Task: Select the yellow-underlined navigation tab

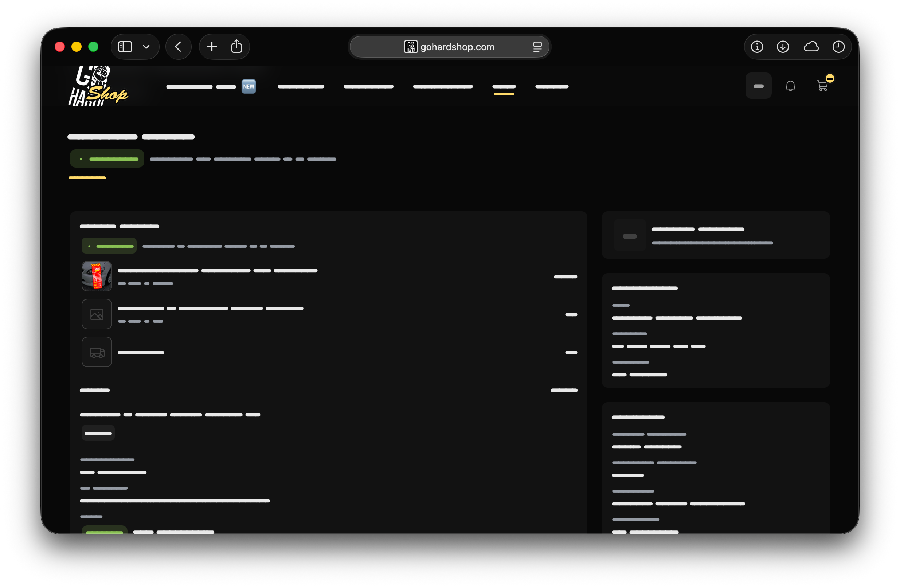Action: pos(504,87)
